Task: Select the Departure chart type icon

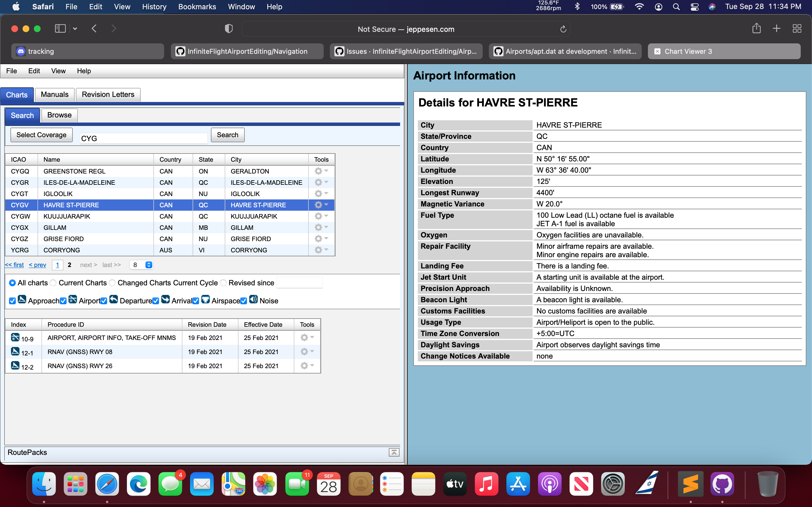Action: [x=114, y=299]
